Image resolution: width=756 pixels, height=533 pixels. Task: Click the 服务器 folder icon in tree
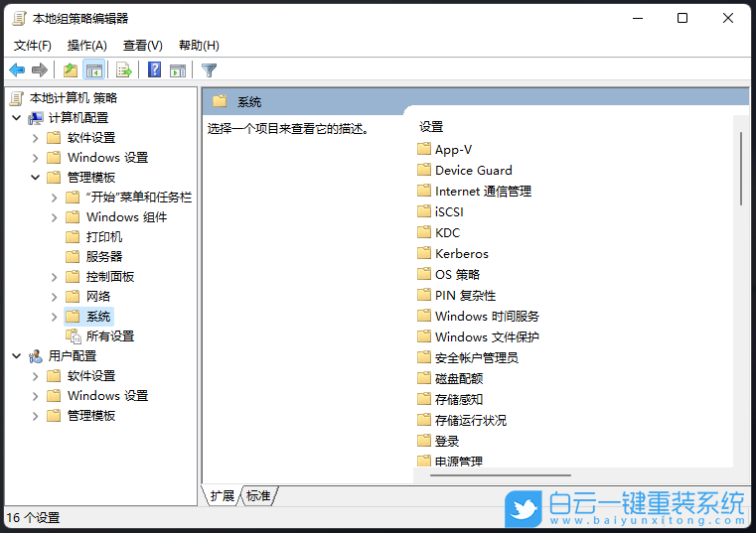tap(73, 257)
